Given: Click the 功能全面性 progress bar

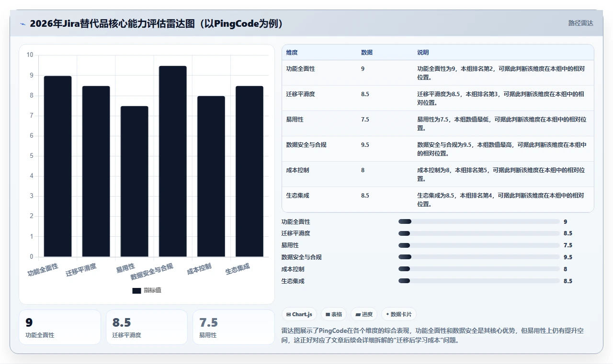Looking at the screenshot, I should coord(479,221).
